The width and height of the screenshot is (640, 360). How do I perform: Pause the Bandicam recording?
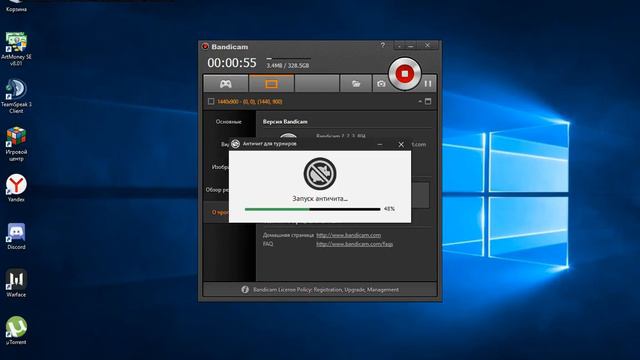(x=428, y=84)
